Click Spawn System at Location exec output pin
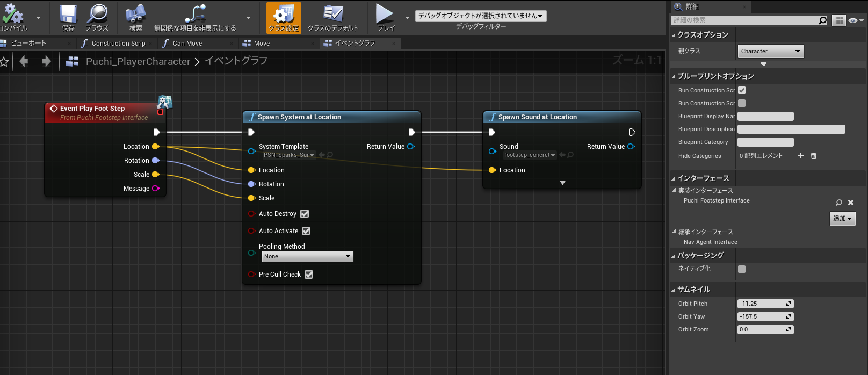 pyautogui.click(x=411, y=132)
